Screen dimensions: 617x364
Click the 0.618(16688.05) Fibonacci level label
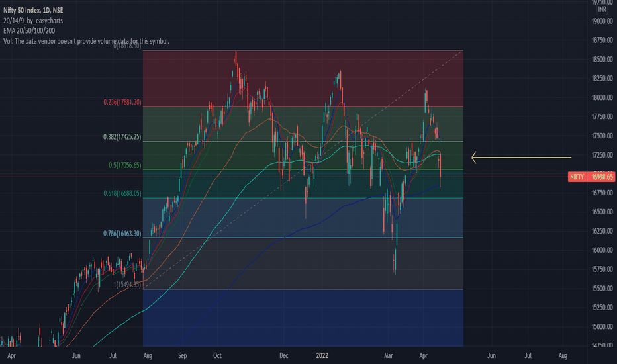point(122,193)
